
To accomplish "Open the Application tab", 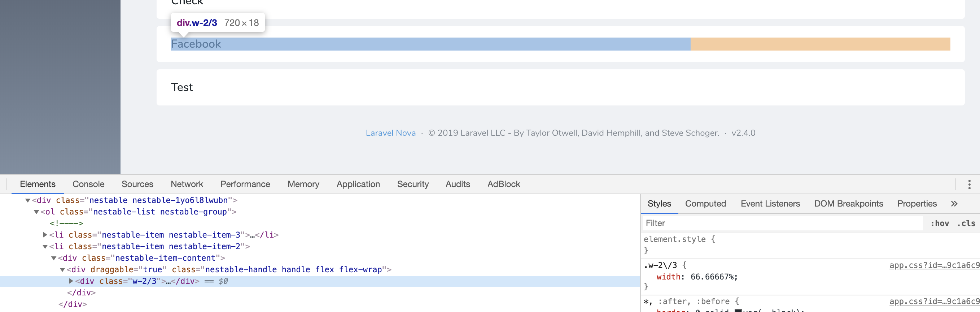I will point(358,185).
